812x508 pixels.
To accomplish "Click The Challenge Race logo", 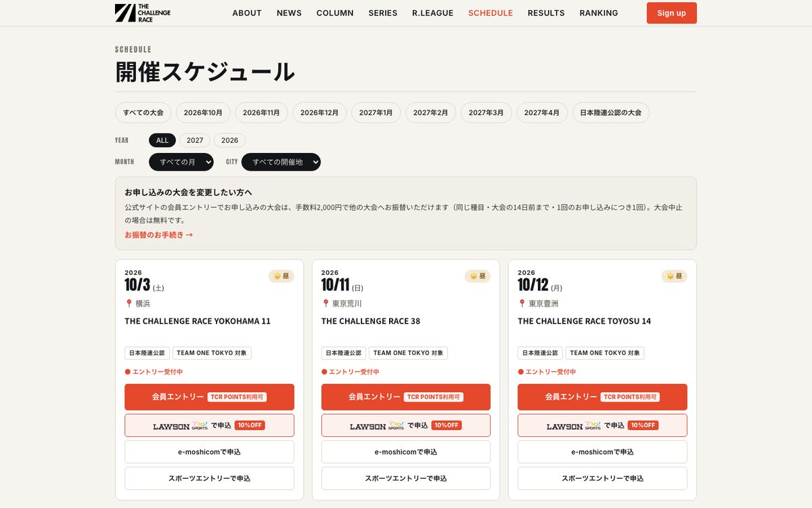I will click(x=143, y=13).
